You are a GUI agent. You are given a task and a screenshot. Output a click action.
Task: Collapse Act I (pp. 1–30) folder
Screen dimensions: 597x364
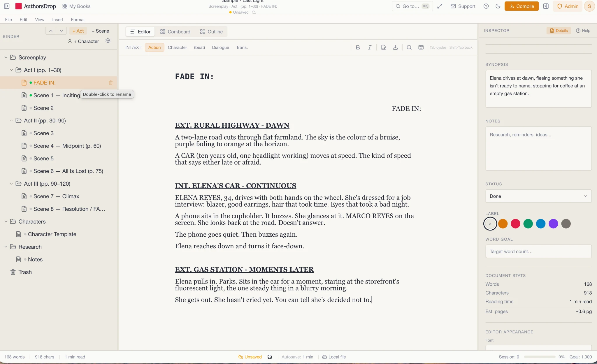click(x=11, y=70)
